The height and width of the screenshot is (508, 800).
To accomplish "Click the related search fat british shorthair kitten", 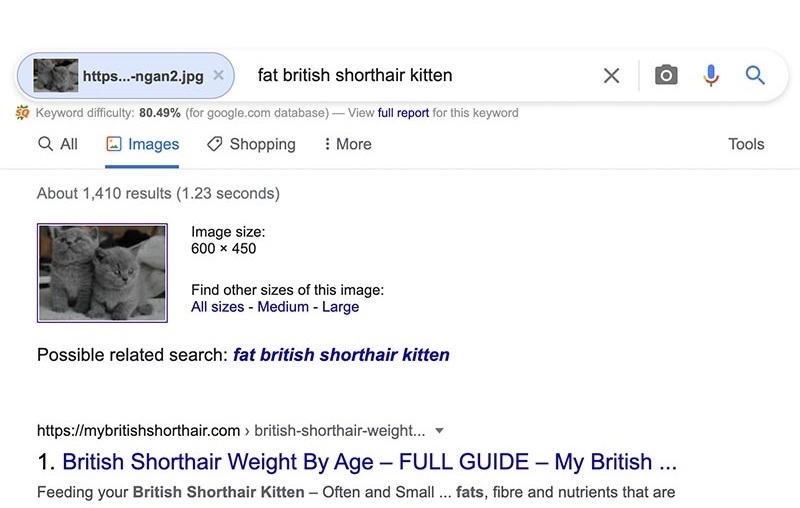I will click(x=341, y=355).
